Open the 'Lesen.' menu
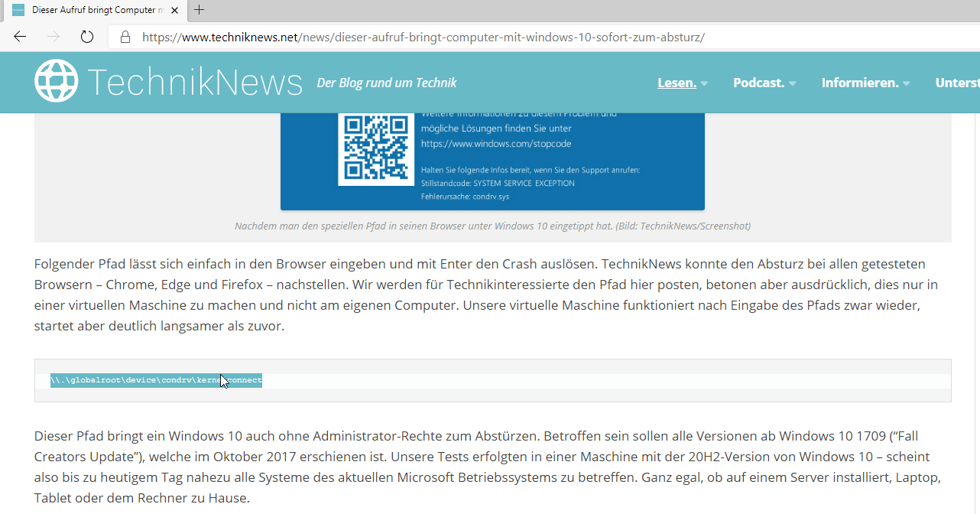The image size is (980, 514). [677, 83]
